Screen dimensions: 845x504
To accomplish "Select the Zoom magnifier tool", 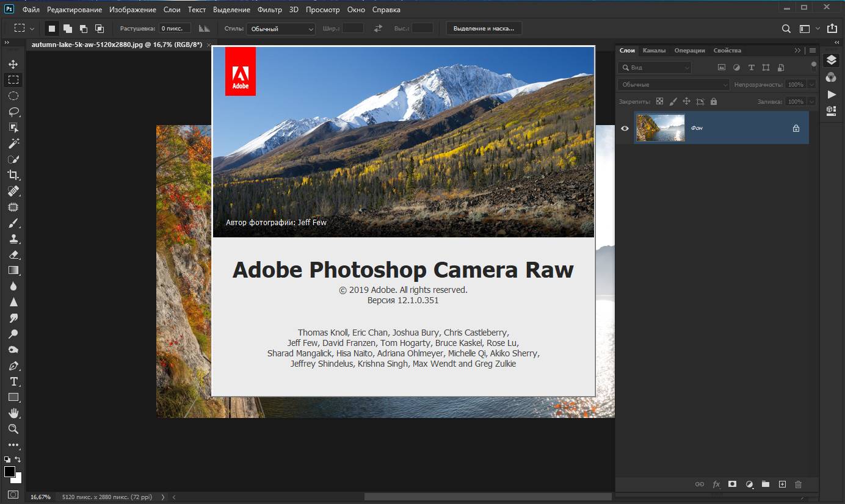I will click(x=13, y=429).
